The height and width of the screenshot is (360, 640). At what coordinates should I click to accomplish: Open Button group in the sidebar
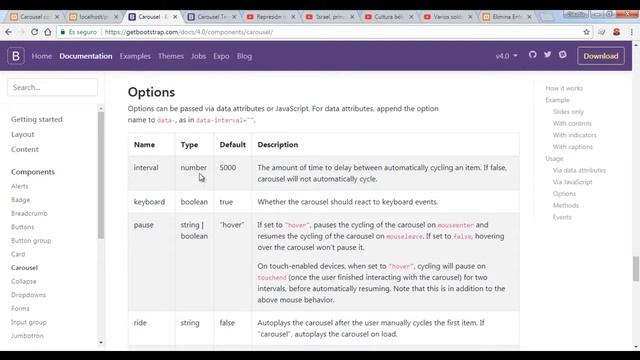coord(31,240)
